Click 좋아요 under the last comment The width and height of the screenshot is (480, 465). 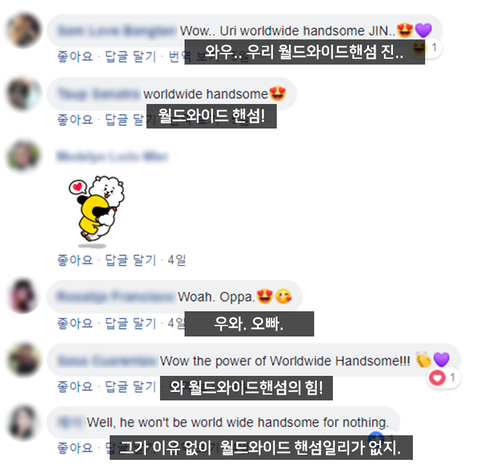[75, 448]
